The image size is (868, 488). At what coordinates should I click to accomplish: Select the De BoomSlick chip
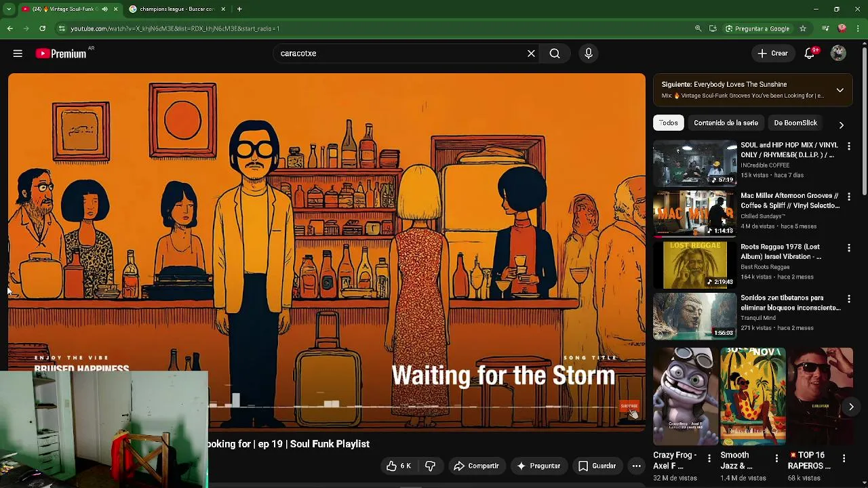point(795,123)
